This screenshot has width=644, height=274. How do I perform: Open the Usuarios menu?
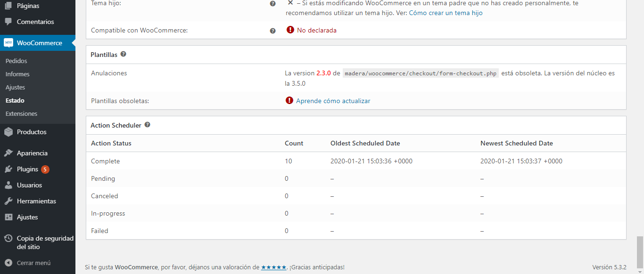click(38, 185)
